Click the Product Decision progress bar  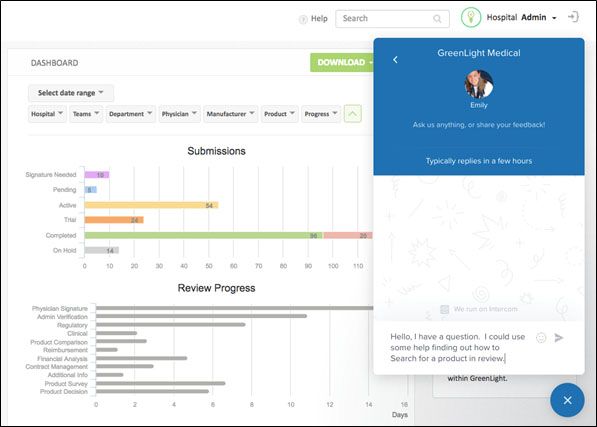click(x=152, y=391)
